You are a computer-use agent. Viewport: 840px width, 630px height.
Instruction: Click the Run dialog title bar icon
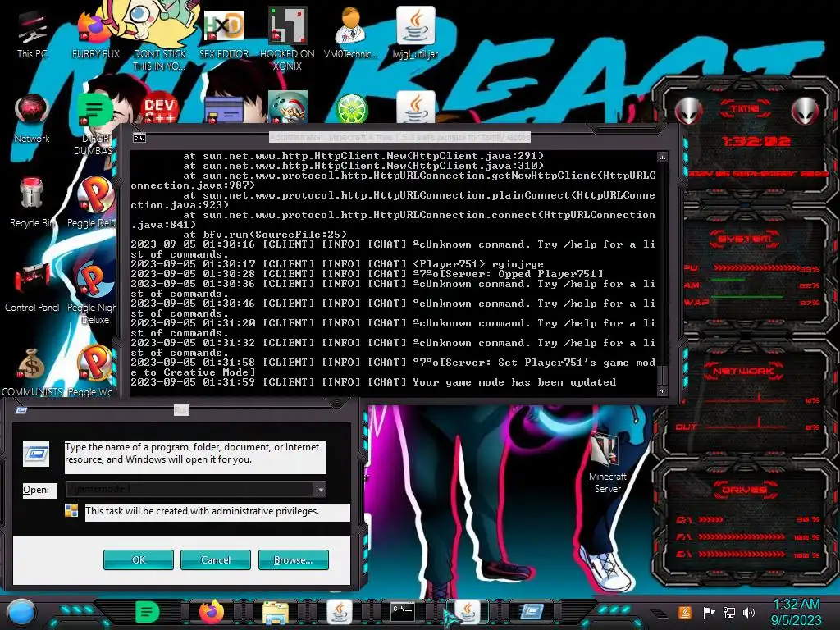21,410
